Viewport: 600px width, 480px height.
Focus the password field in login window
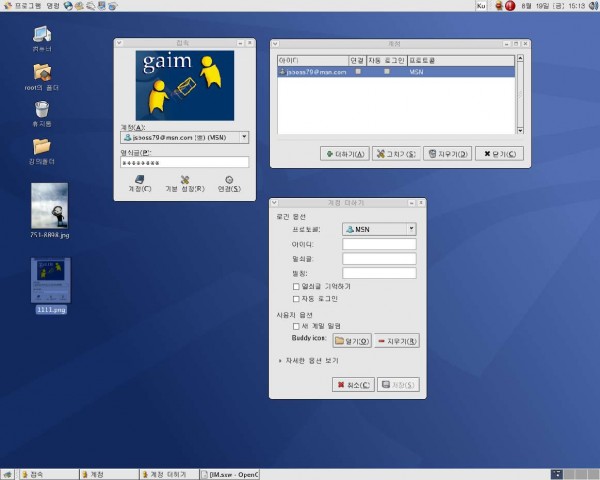(184, 162)
